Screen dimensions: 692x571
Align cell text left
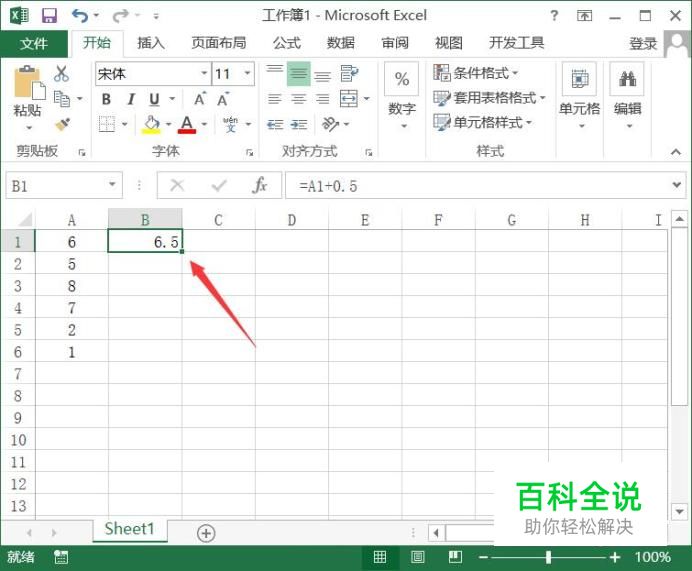pos(275,99)
